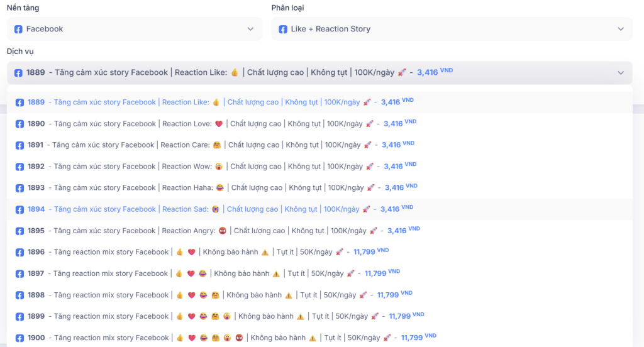Click Facebook icon beside service 1899
Image resolution: width=644 pixels, height=347 pixels.
[x=19, y=316]
